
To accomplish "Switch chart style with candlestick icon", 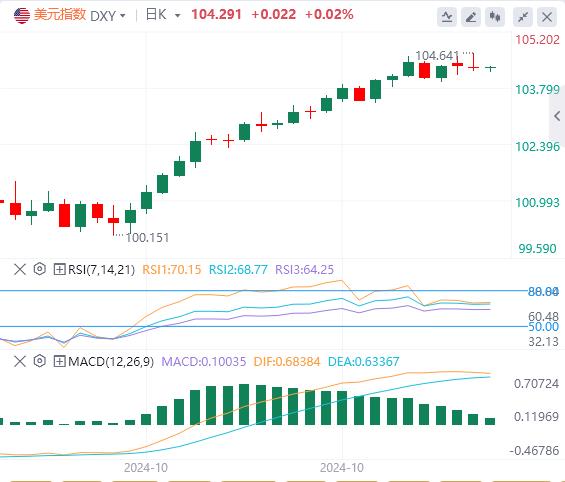I will coord(495,17).
